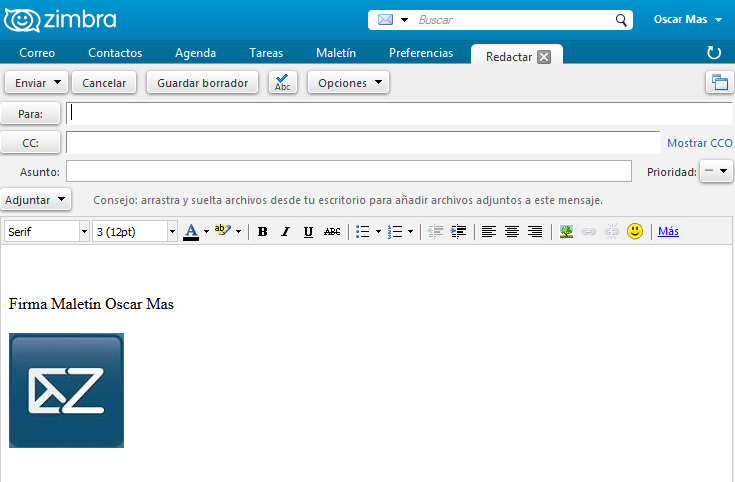Viewport: 735px width, 482px height.
Task: Click the search magnifier icon
Action: tap(621, 20)
